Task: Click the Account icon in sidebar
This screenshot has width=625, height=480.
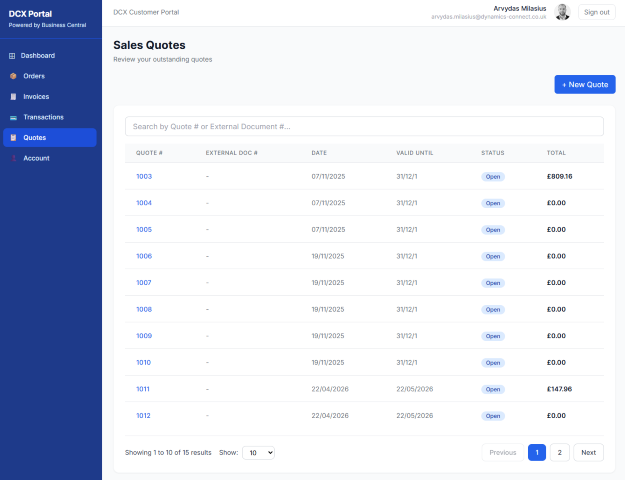Action: 13,158
